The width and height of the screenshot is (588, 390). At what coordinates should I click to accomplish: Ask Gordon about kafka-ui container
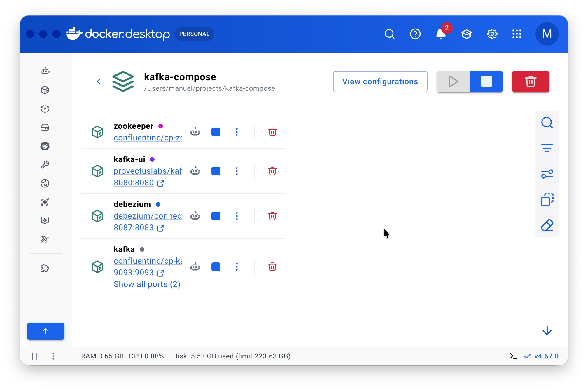pos(195,171)
